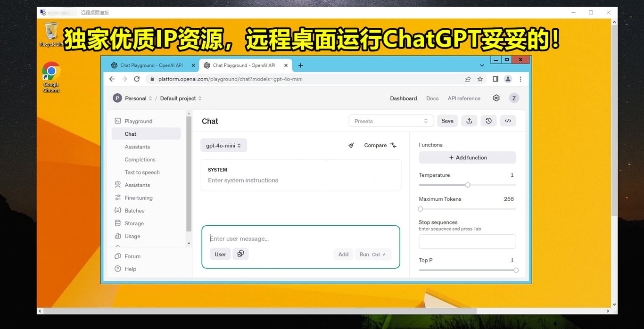Open history clock icon
644x329 pixels.
[x=488, y=121]
